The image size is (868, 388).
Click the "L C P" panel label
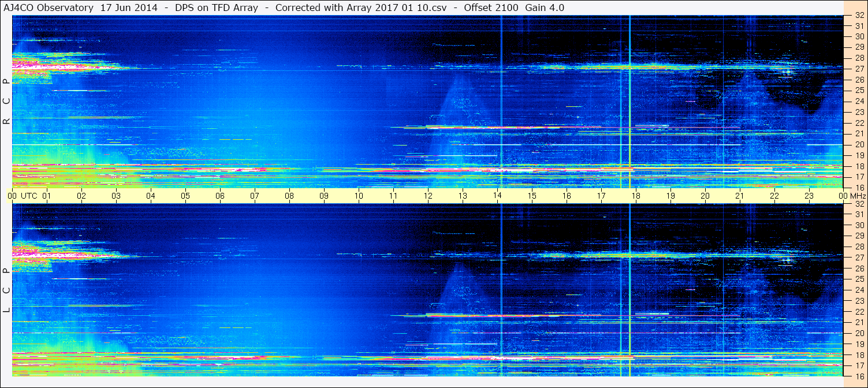click(x=6, y=290)
